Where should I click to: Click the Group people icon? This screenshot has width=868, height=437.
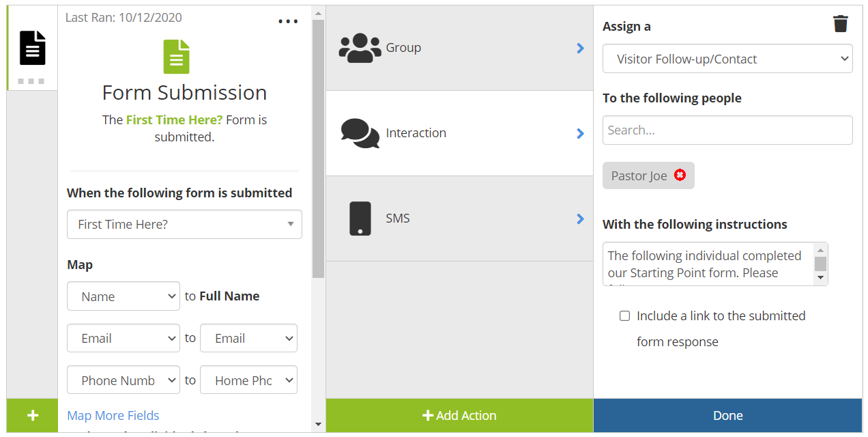pos(360,48)
